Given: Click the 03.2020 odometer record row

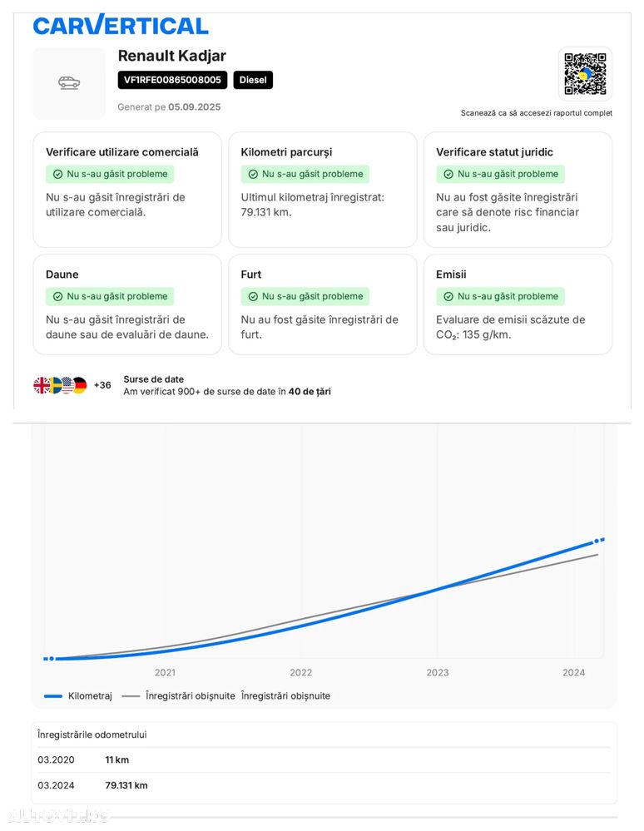Looking at the screenshot, I should 324,760.
